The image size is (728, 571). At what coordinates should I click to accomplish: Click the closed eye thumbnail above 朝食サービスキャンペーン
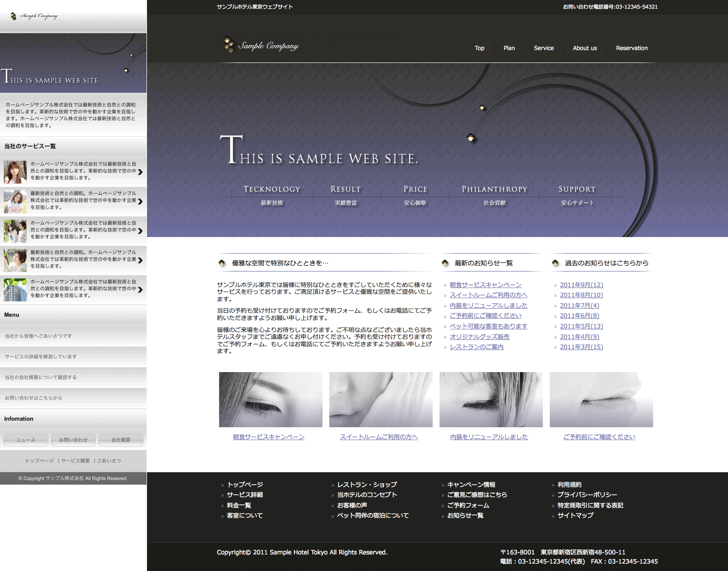pyautogui.click(x=271, y=400)
